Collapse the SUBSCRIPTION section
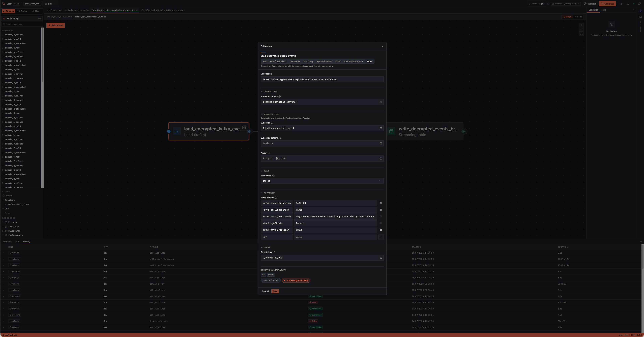Screen dimensions: 644x337 270,114
